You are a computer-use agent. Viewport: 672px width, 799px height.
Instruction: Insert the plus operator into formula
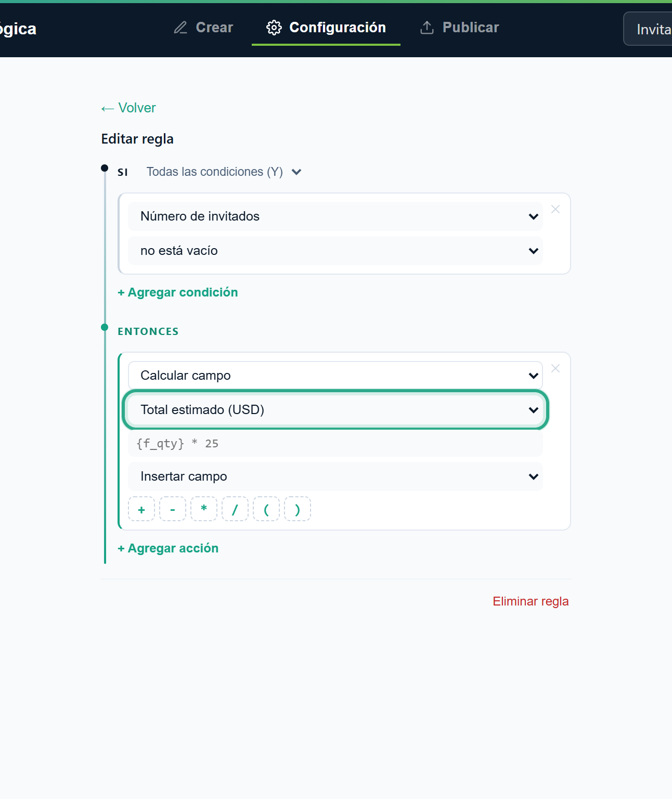coord(141,509)
